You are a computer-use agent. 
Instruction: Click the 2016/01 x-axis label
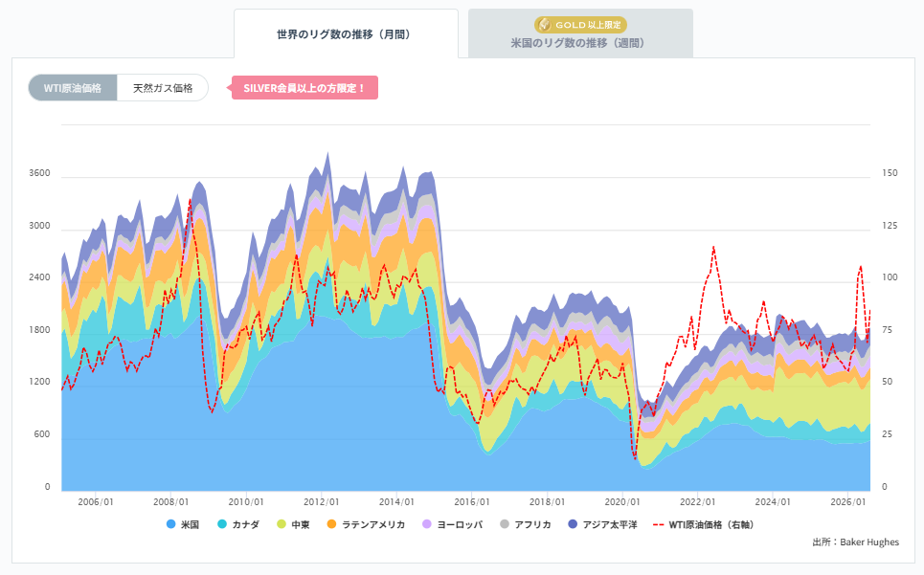point(472,502)
